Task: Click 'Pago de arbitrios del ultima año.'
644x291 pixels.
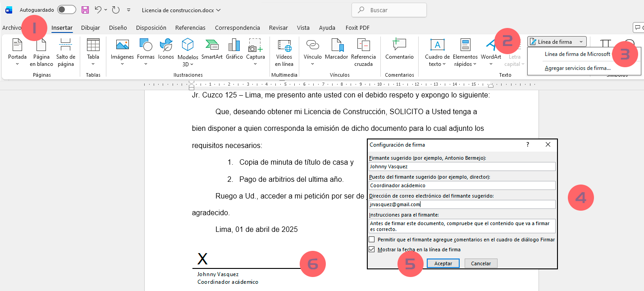Action: pos(292,179)
